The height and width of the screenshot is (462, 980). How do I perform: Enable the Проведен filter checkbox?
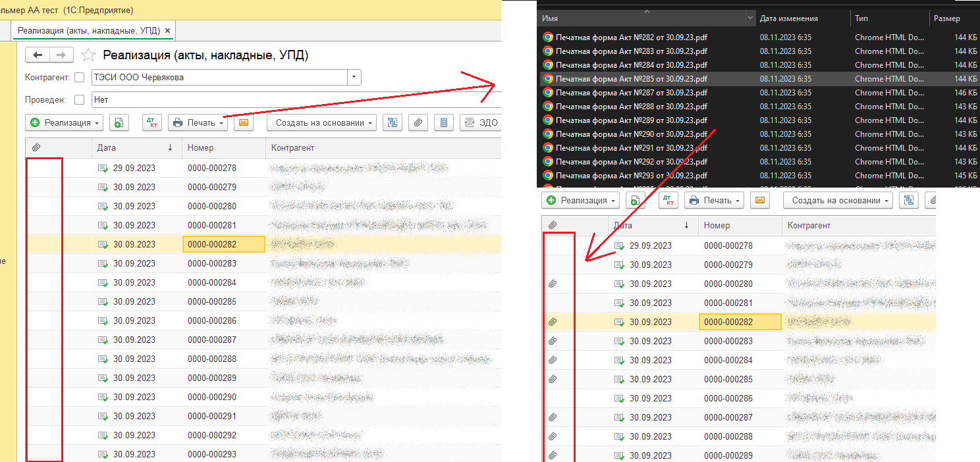tap(80, 100)
